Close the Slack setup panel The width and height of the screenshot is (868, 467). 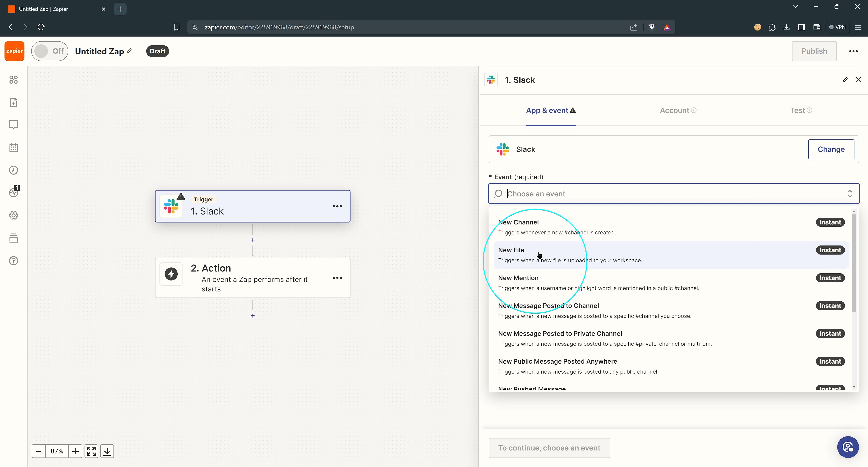point(858,80)
